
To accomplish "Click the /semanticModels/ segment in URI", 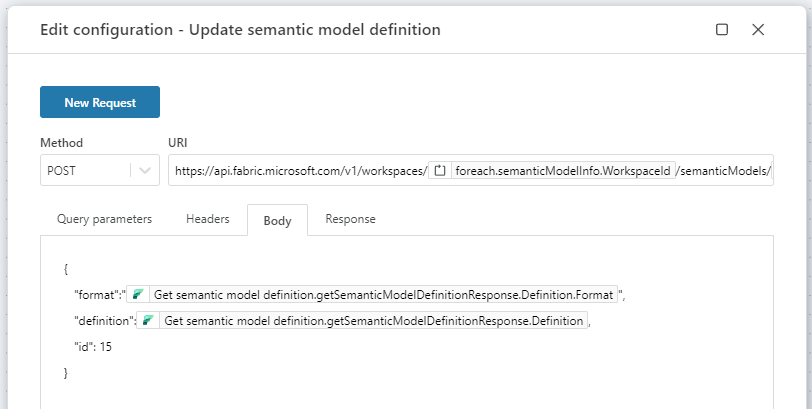I will (725, 171).
